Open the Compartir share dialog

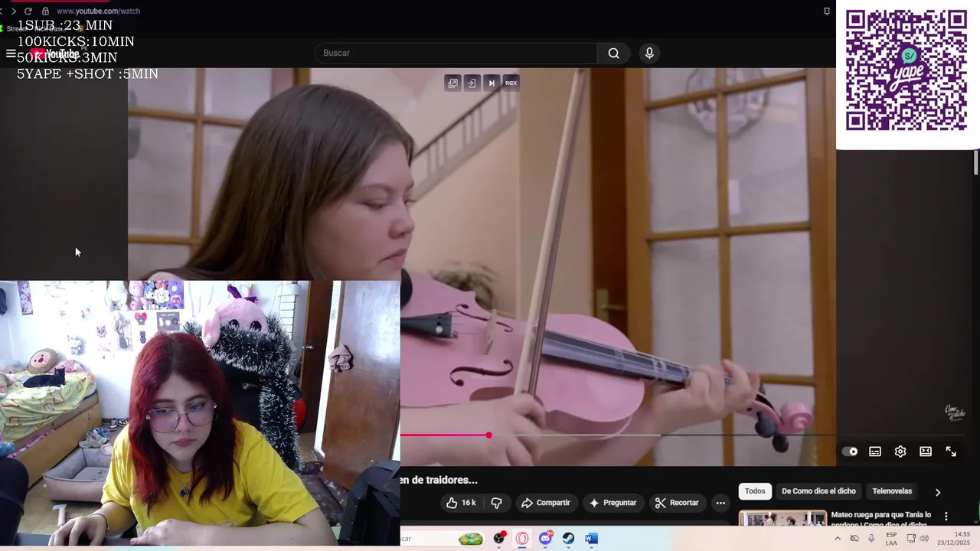pos(545,503)
